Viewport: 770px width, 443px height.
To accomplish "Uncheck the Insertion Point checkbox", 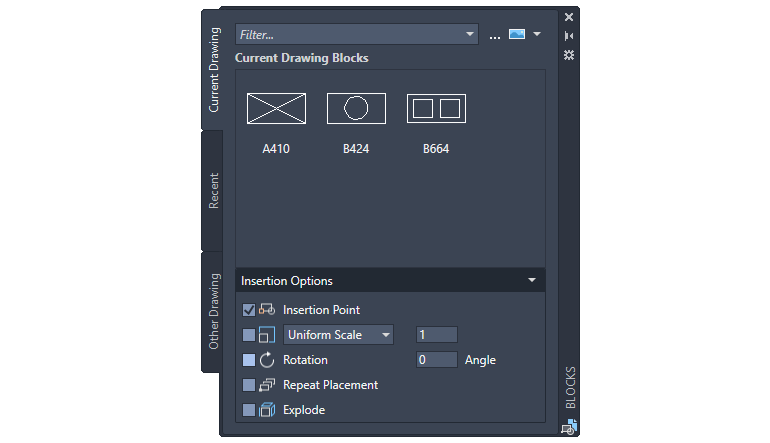I will coord(249,310).
